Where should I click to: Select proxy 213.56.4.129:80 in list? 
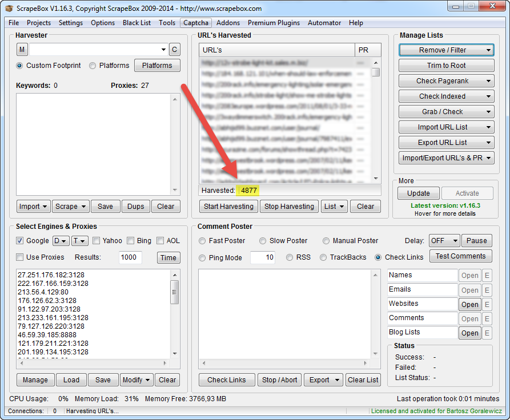[x=43, y=292]
